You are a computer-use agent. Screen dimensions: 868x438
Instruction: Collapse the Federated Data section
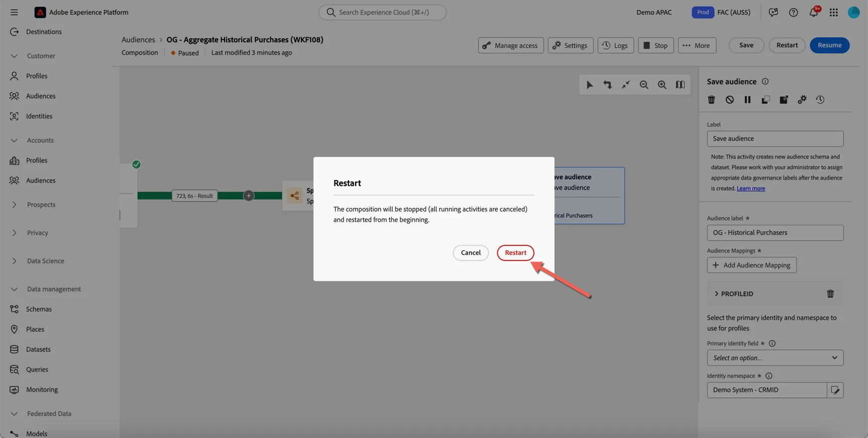pos(14,414)
